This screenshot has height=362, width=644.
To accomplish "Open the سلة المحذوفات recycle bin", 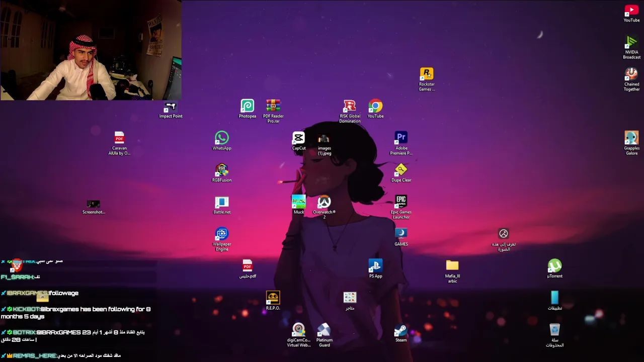I will (x=554, y=335).
